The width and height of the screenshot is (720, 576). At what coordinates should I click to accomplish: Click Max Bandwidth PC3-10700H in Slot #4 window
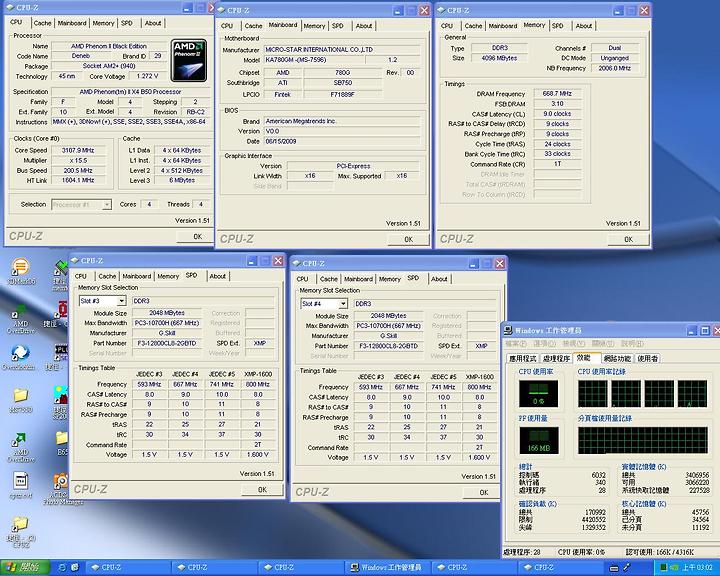pos(388,326)
